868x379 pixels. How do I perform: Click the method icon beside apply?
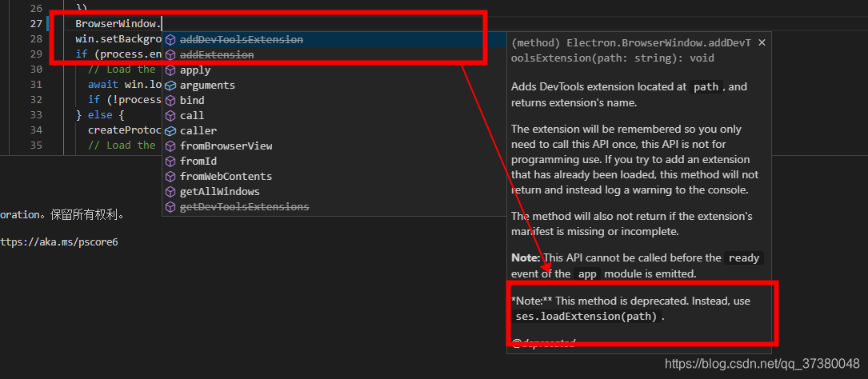pos(170,70)
